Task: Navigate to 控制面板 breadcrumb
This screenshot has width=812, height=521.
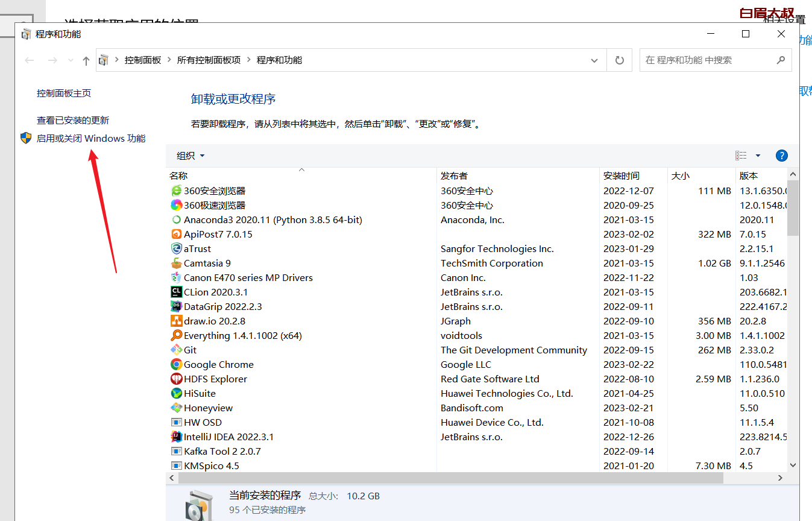Action: click(x=143, y=60)
